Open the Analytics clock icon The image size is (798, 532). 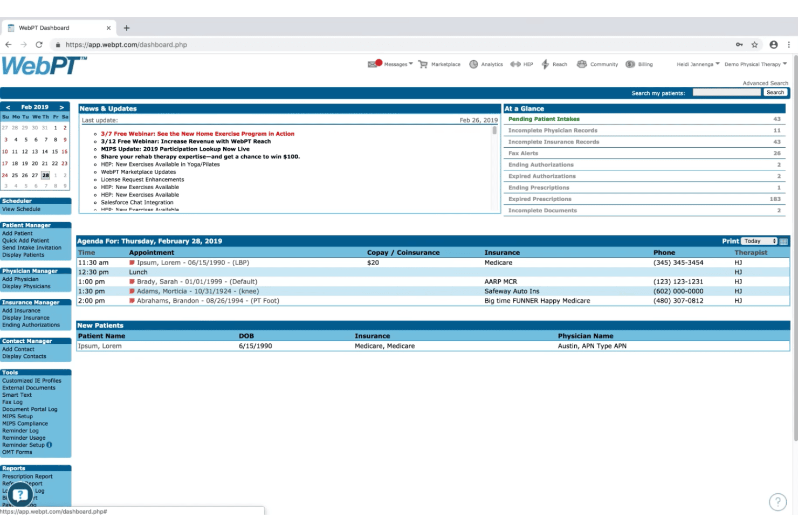click(473, 64)
